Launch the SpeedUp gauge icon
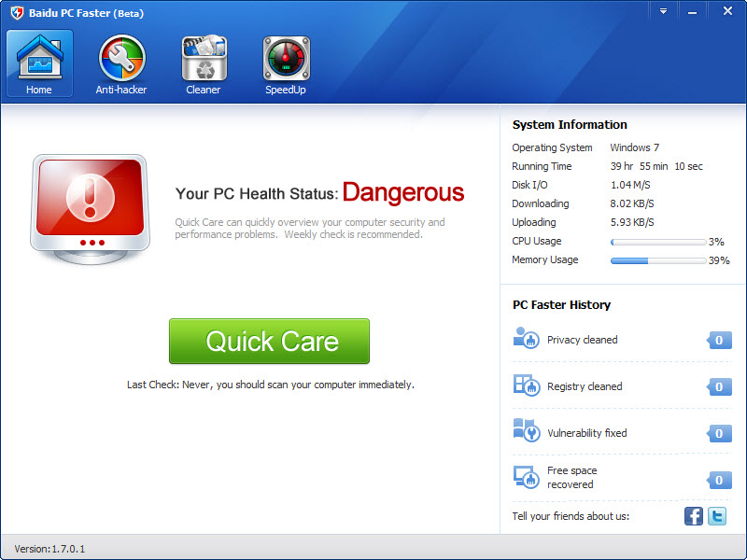The image size is (747, 560). 286,60
